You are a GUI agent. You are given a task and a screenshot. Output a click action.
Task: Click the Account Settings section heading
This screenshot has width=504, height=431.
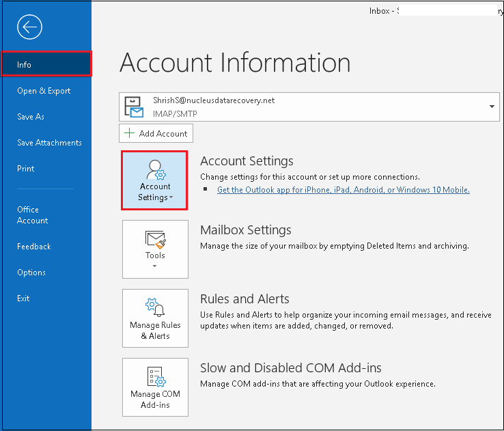pyautogui.click(x=247, y=161)
